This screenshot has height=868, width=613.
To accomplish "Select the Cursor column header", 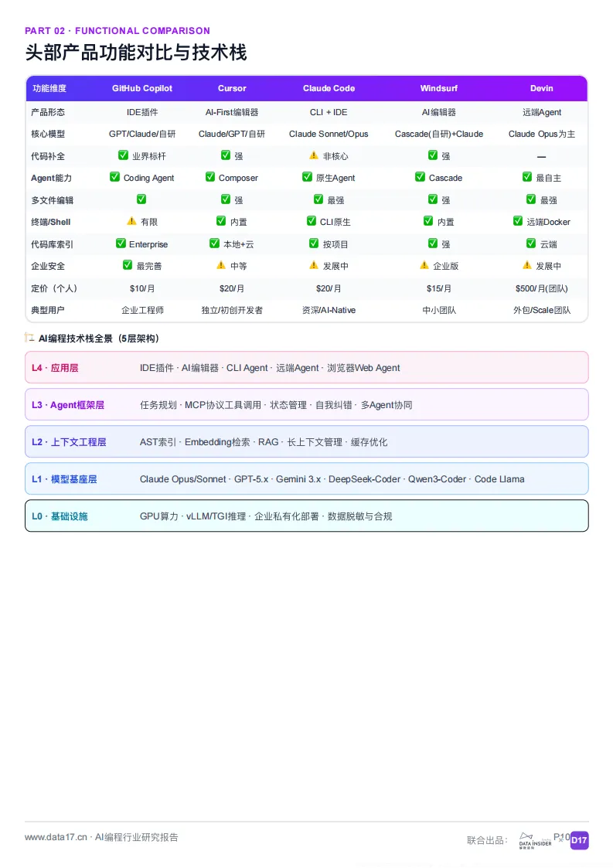I will [x=232, y=88].
